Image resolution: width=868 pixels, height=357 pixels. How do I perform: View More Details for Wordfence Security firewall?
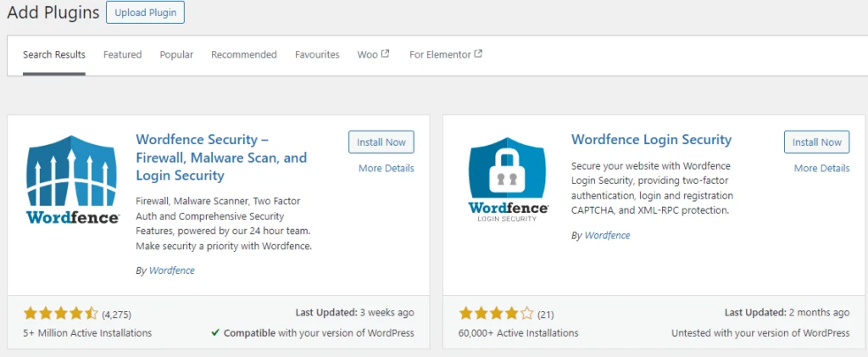click(387, 168)
